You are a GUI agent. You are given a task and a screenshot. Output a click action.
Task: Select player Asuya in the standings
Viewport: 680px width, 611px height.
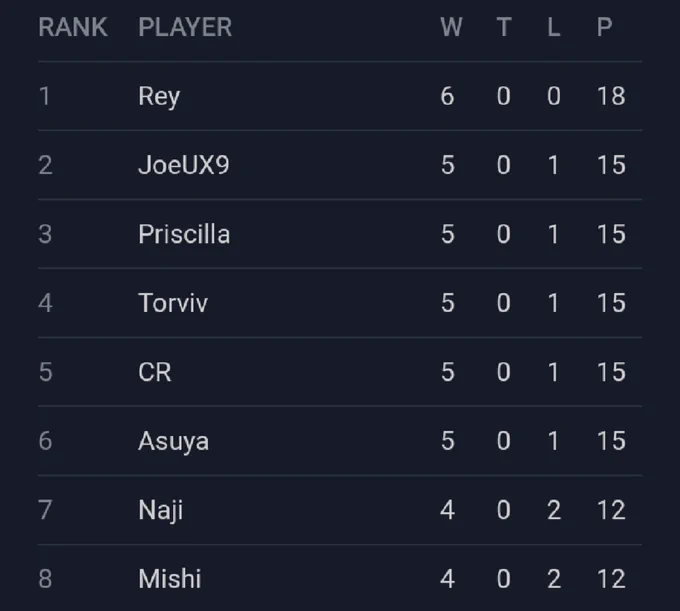pyautogui.click(x=173, y=442)
